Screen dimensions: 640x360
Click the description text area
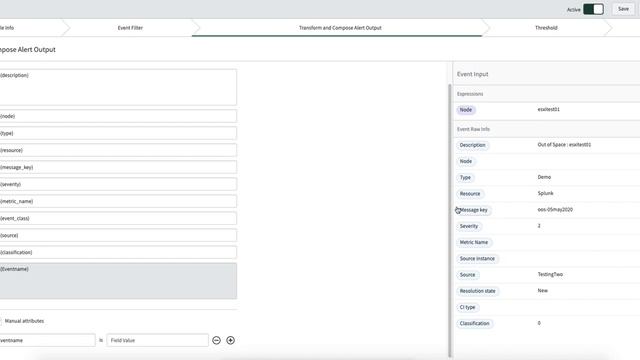tap(118, 87)
